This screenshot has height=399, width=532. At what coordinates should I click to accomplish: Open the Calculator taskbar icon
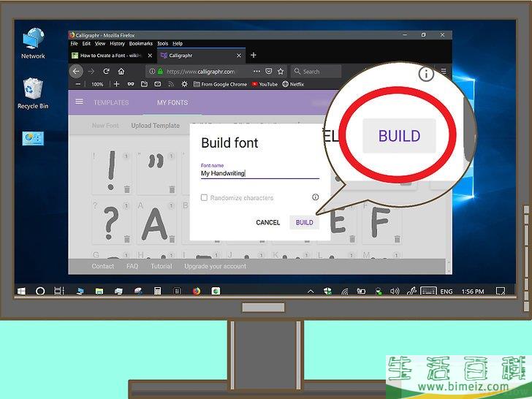pos(157,291)
